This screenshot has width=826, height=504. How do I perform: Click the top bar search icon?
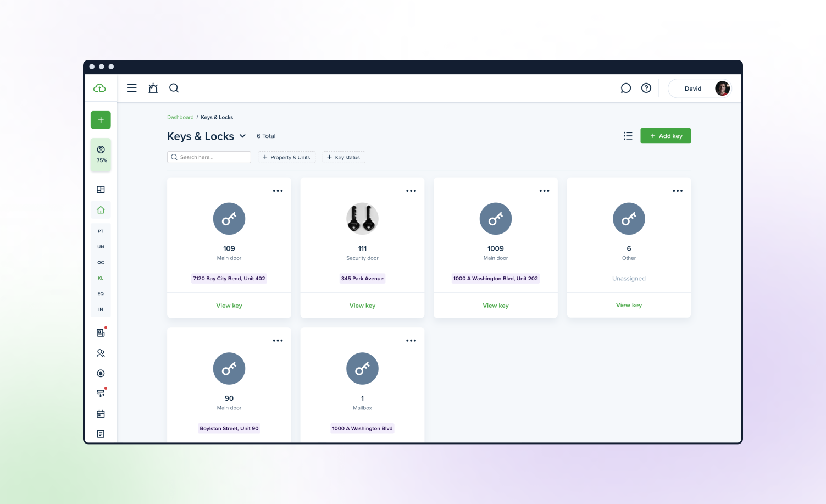click(174, 88)
